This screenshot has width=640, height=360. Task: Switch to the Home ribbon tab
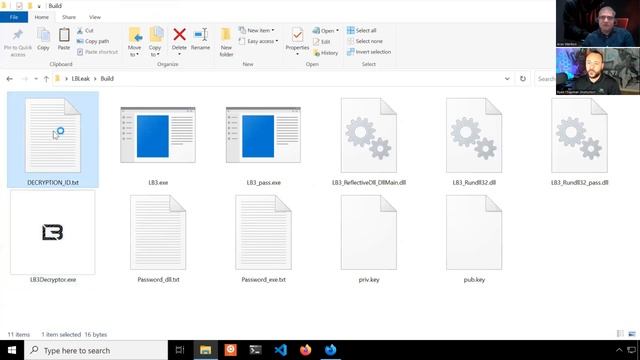point(42,17)
